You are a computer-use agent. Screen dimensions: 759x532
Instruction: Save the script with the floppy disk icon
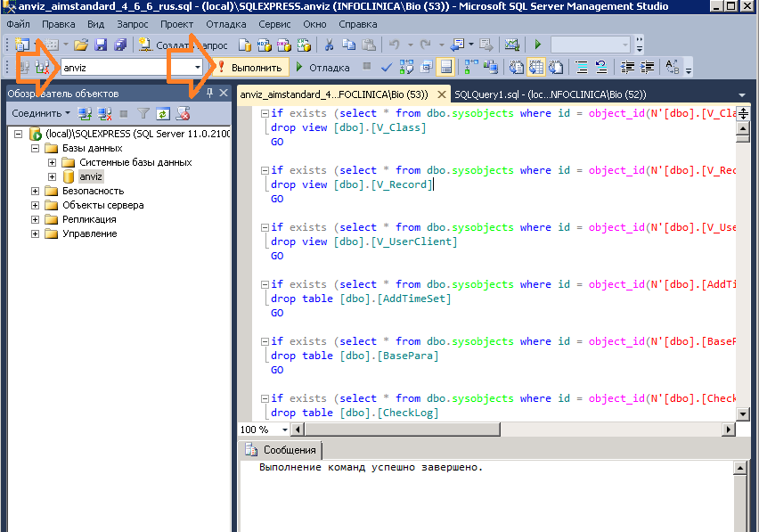click(101, 45)
